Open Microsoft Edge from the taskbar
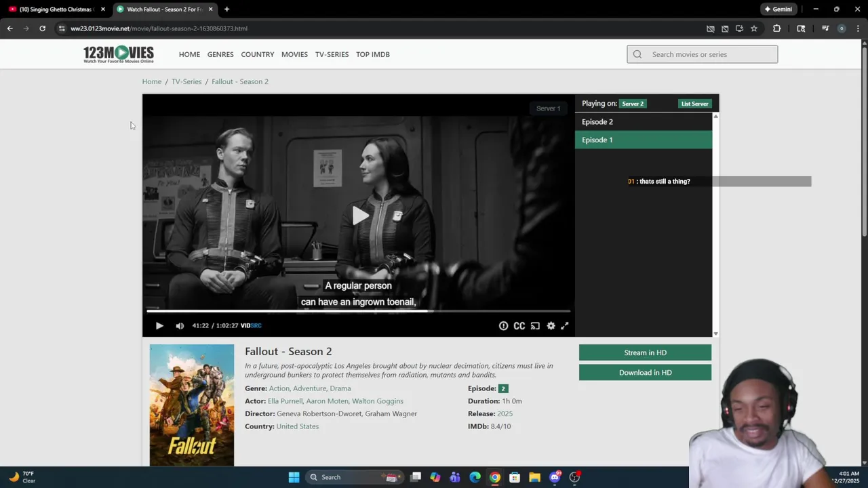The height and width of the screenshot is (488, 868). 475,477
